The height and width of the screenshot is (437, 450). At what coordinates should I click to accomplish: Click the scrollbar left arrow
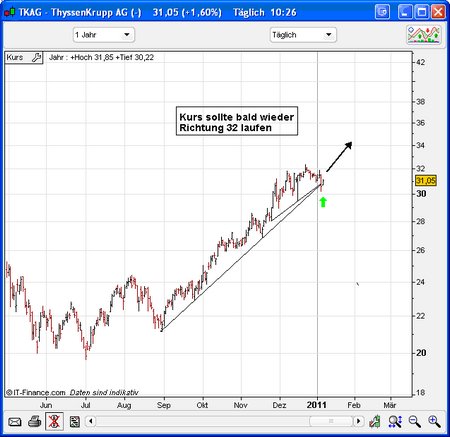[91, 421]
